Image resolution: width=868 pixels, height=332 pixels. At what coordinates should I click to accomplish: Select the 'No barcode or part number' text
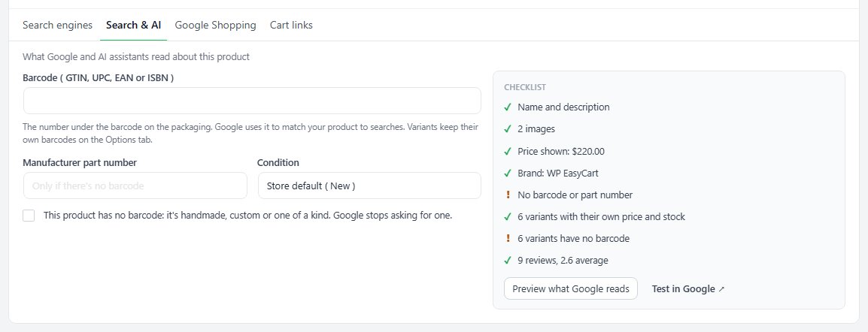tap(575, 195)
